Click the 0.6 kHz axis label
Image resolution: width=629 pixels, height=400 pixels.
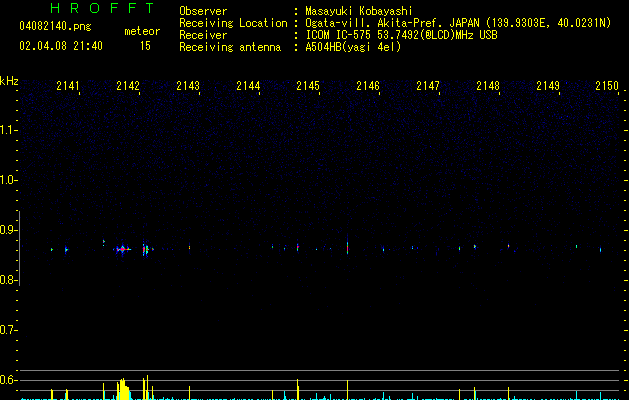click(x=8, y=380)
